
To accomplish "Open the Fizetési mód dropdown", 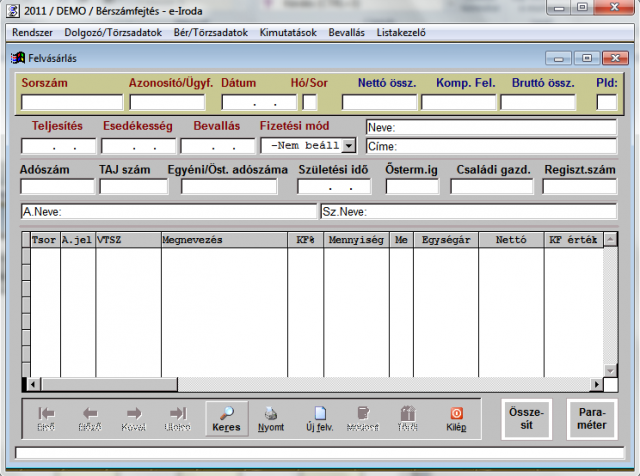I will pyautogui.click(x=348, y=145).
